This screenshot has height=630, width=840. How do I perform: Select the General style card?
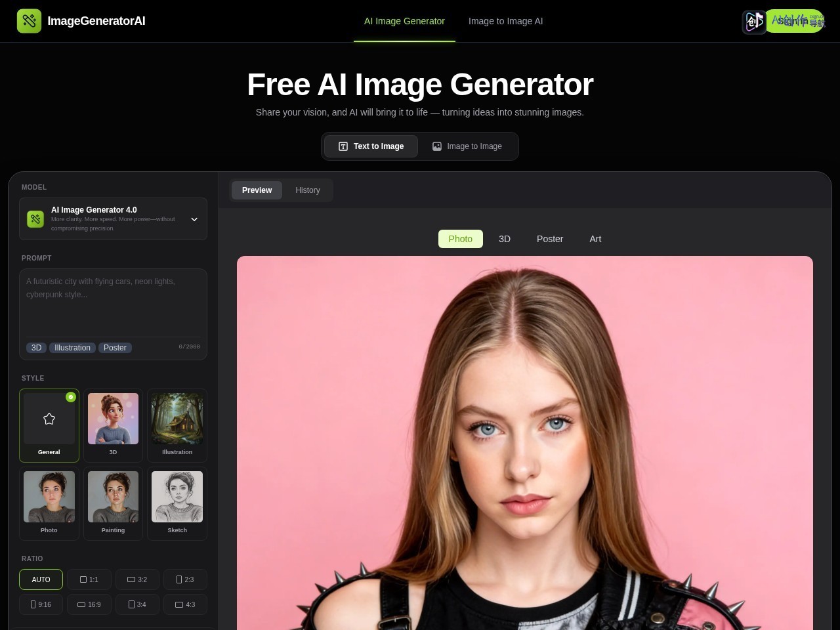(x=49, y=425)
